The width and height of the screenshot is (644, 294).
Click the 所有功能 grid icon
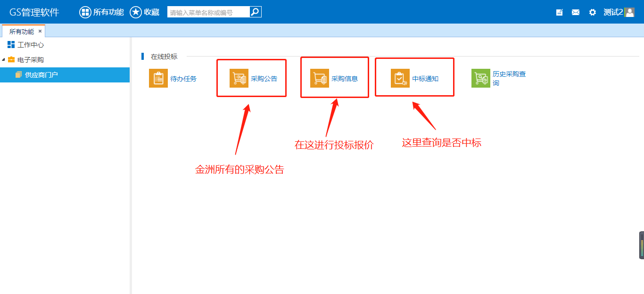click(x=85, y=12)
